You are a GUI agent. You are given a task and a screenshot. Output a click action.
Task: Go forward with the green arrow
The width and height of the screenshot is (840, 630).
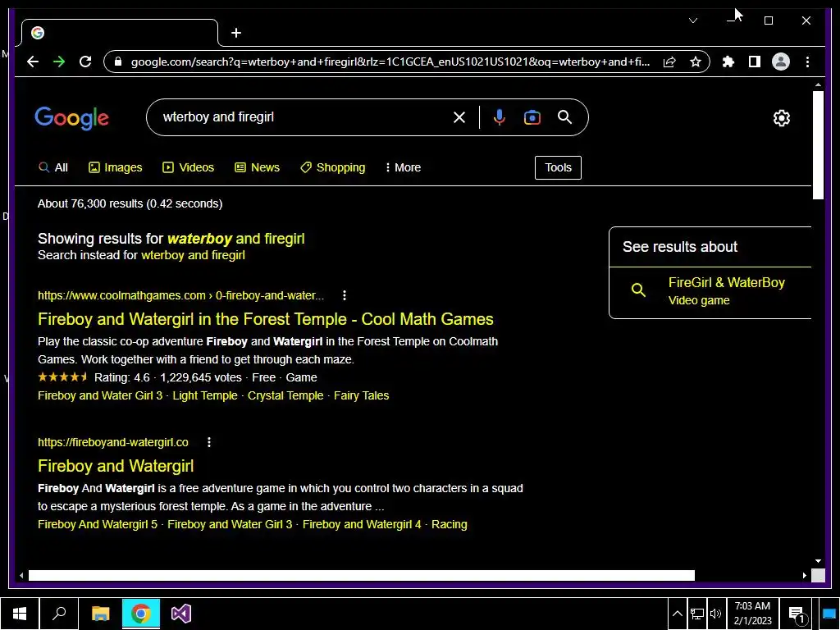(59, 62)
